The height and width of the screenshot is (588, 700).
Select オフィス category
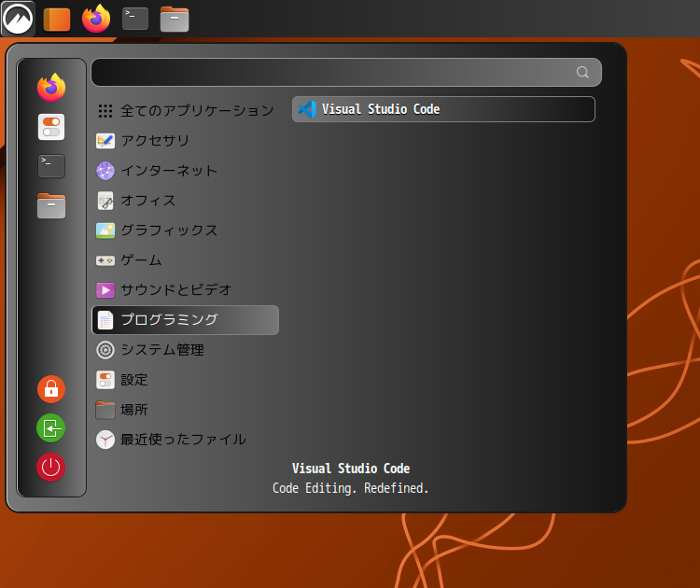click(x=186, y=201)
